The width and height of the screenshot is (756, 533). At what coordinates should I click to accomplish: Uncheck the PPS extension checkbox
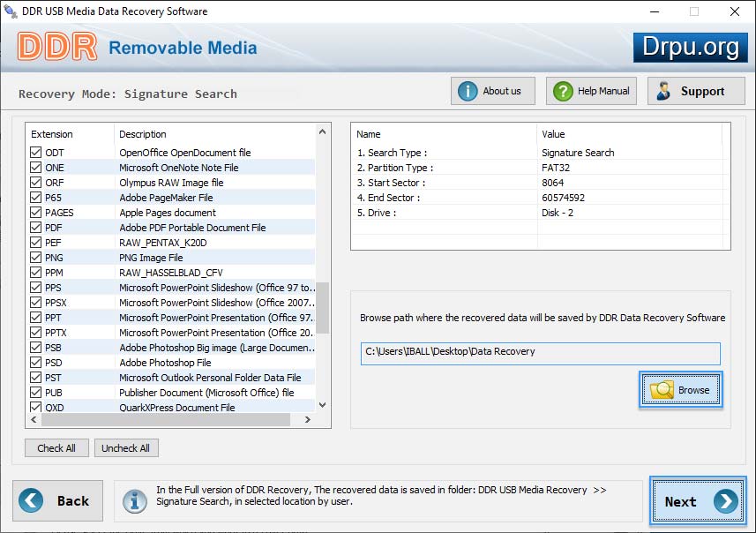[x=35, y=288]
